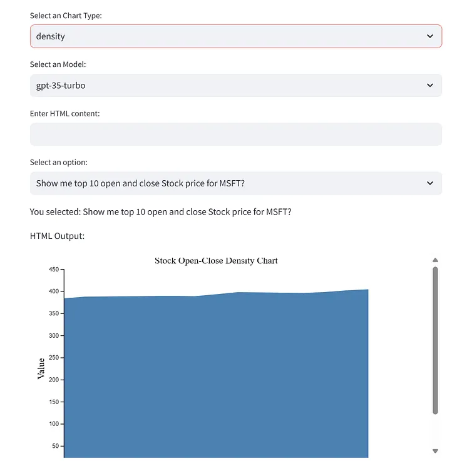Click the 200 tick on the y-axis

[x=54, y=380]
